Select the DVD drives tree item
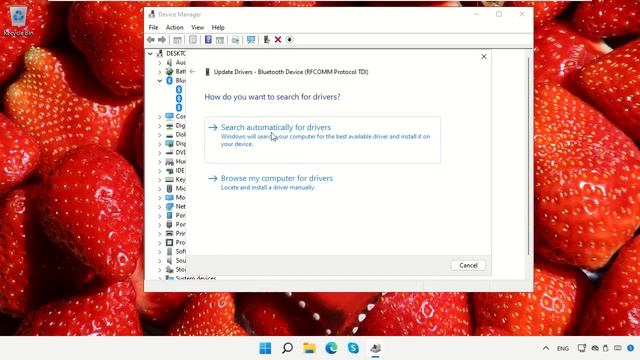 click(176, 152)
